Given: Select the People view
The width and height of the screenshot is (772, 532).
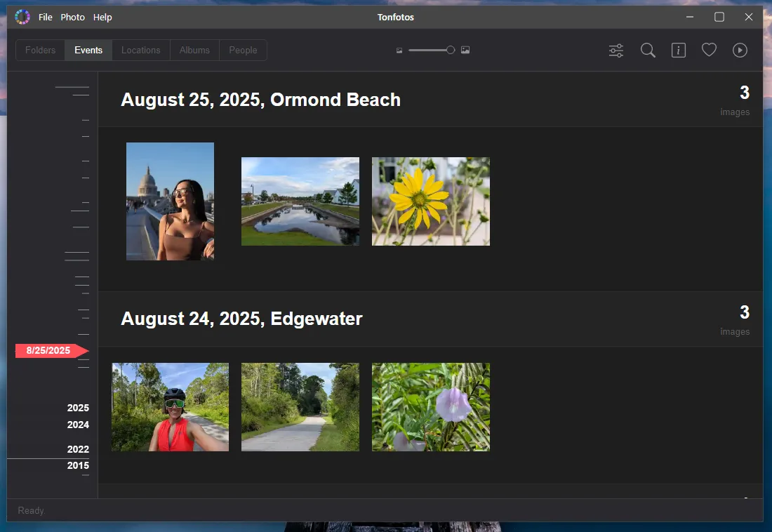Looking at the screenshot, I should tap(242, 50).
